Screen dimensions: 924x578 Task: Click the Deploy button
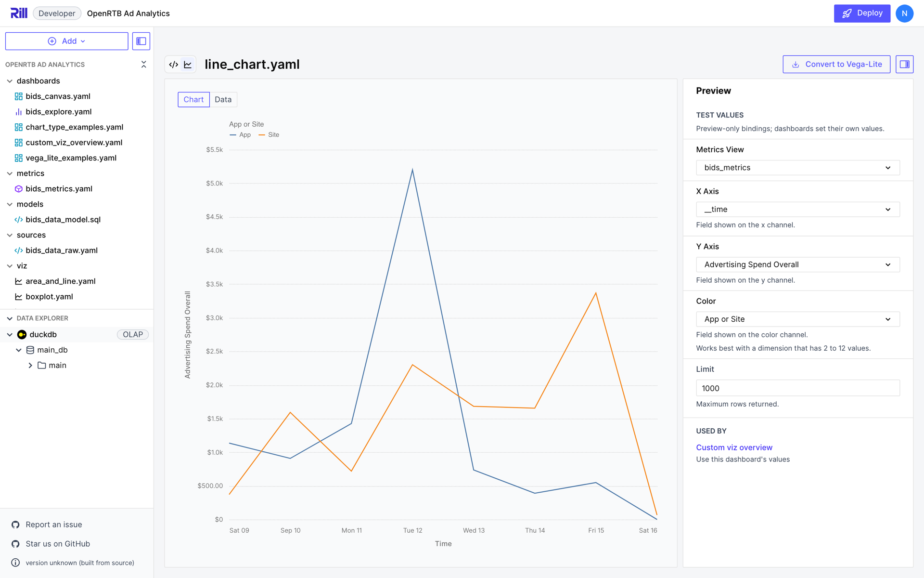click(862, 13)
